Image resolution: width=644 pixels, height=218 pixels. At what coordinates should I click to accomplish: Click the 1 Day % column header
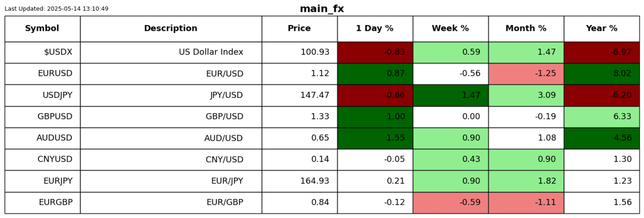coord(374,28)
